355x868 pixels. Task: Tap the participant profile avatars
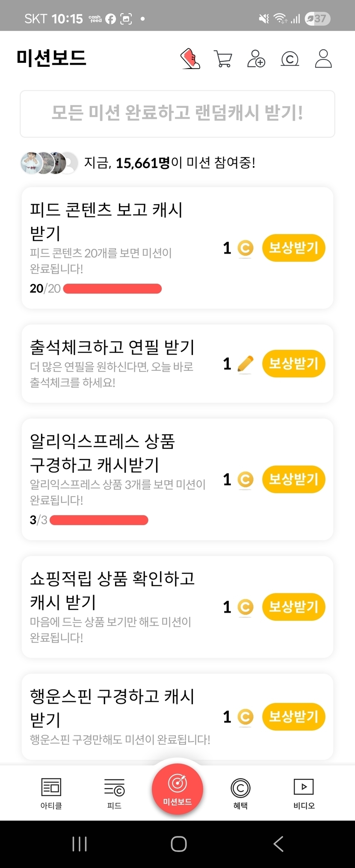pyautogui.click(x=49, y=163)
